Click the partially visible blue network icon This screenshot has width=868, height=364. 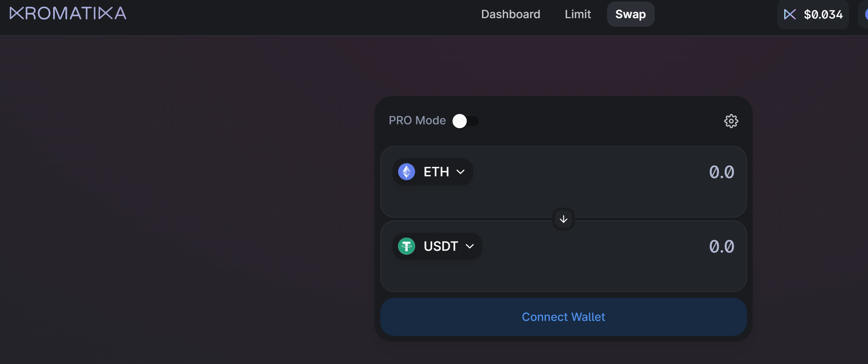point(866,14)
